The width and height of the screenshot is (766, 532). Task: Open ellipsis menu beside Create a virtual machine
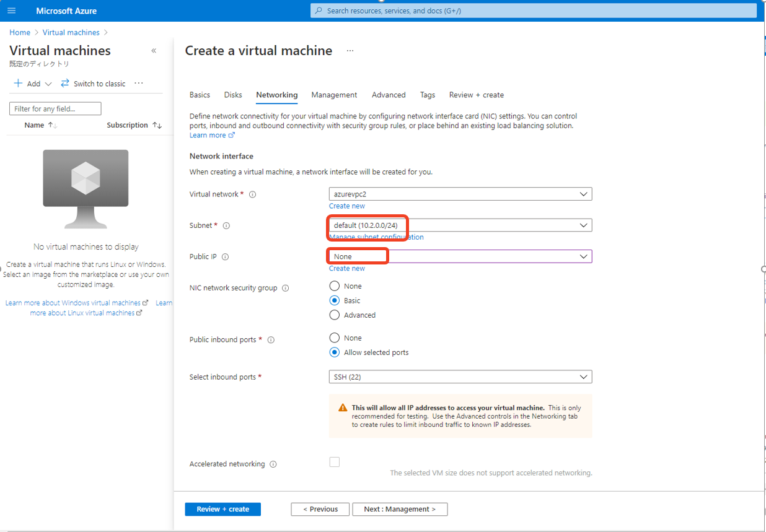pyautogui.click(x=350, y=51)
